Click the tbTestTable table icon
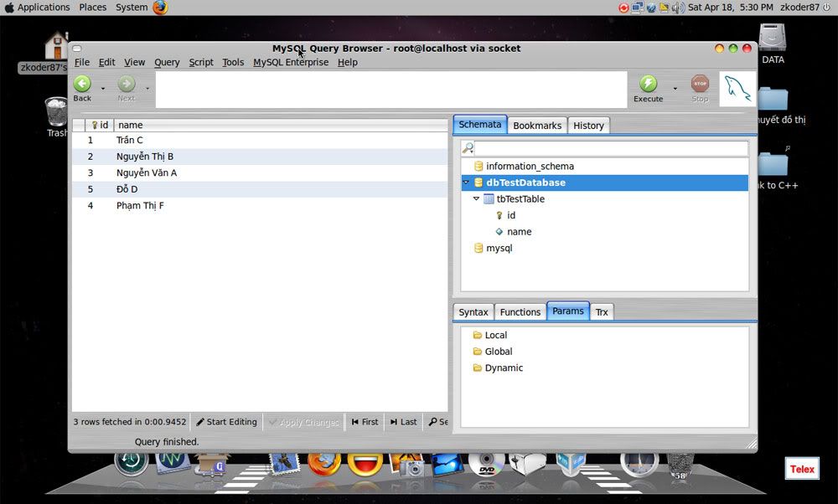 [x=489, y=198]
